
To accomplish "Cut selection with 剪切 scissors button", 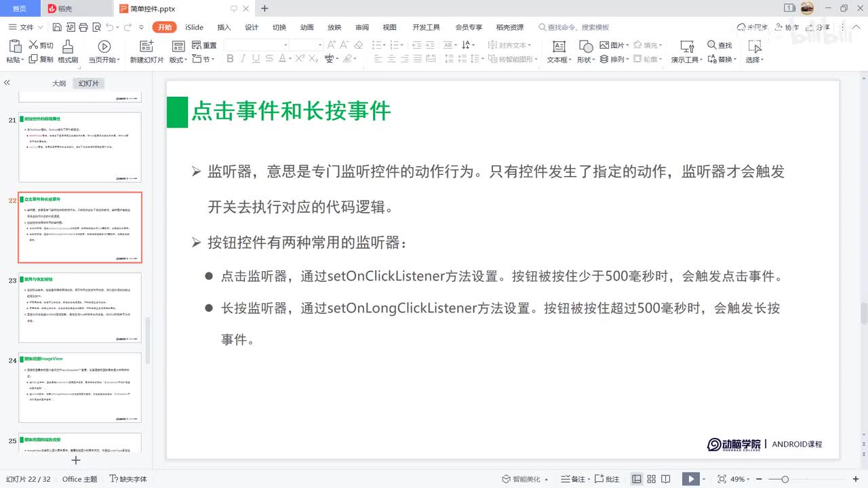I will click(x=41, y=45).
